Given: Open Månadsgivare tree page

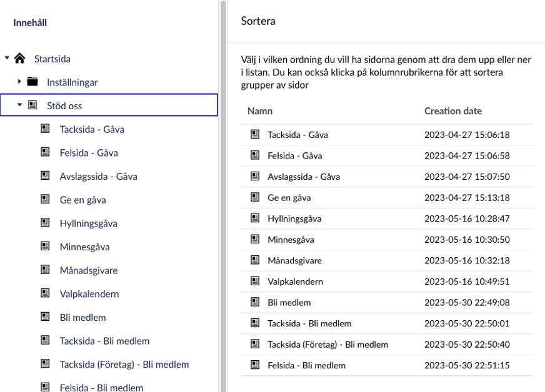Looking at the screenshot, I should (x=89, y=271).
